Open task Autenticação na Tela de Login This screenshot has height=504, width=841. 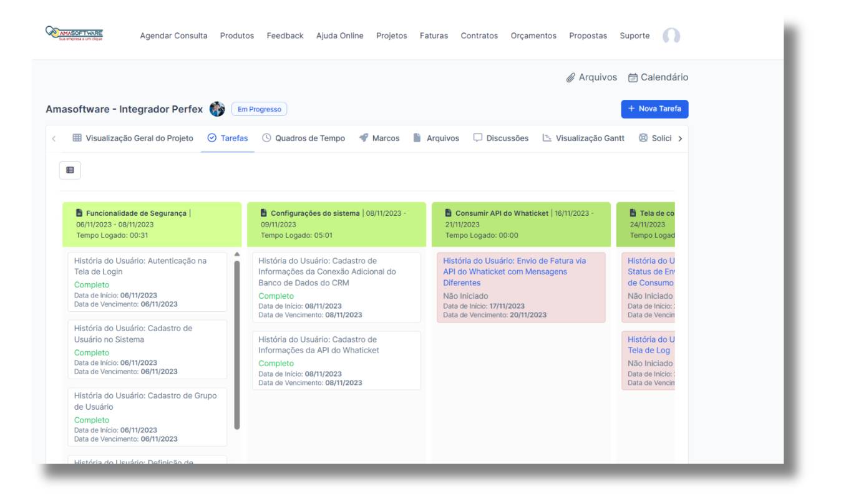point(140,266)
